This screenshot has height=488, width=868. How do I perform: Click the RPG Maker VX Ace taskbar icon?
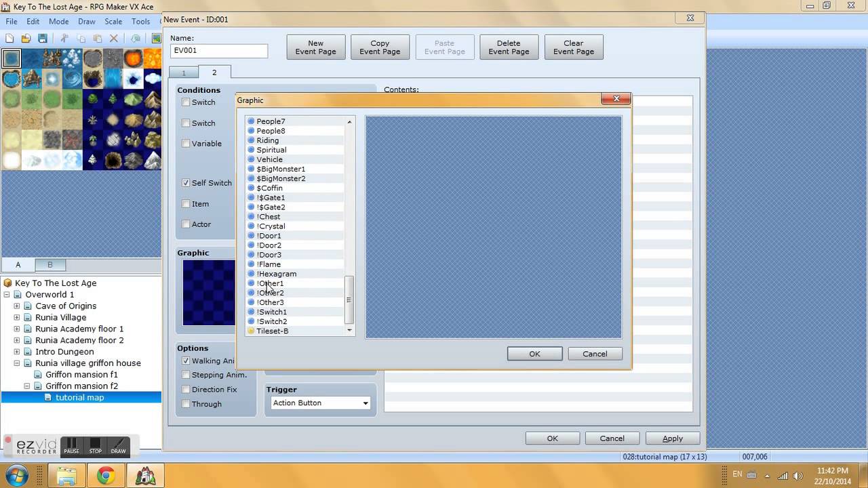pos(145,475)
